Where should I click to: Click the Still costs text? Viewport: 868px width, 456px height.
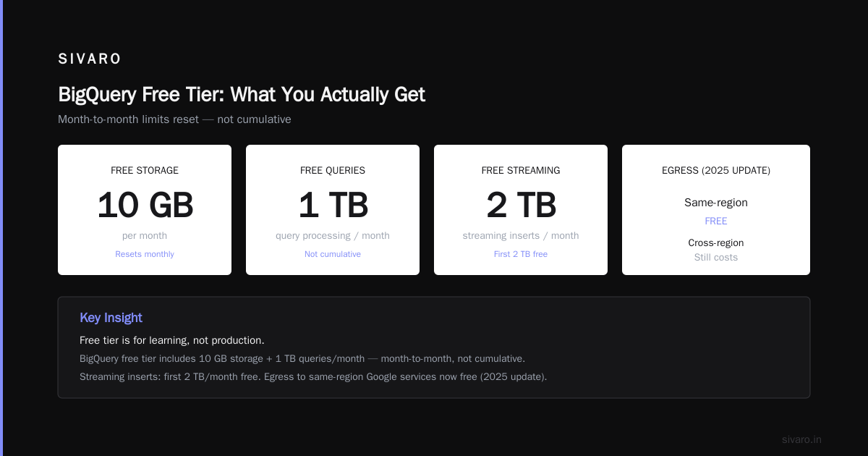(716, 258)
